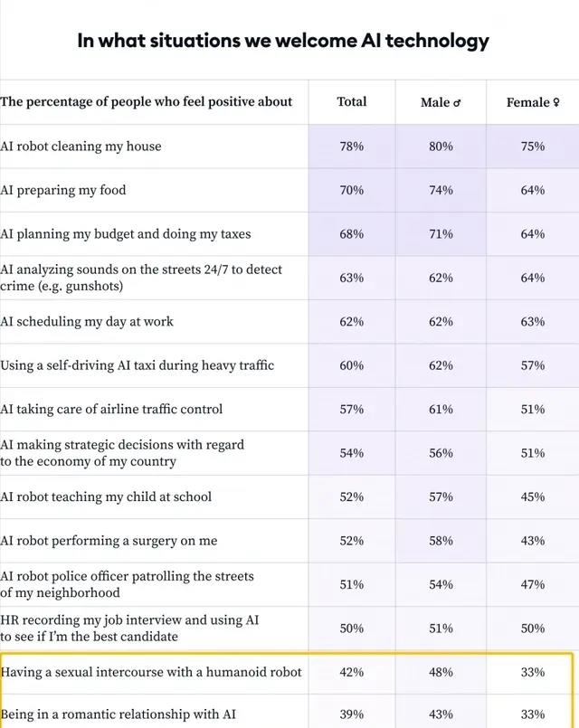This screenshot has height=728, width=579.
Task: Select the 'AI robot cleaning my house' row label
Action: [x=81, y=147]
